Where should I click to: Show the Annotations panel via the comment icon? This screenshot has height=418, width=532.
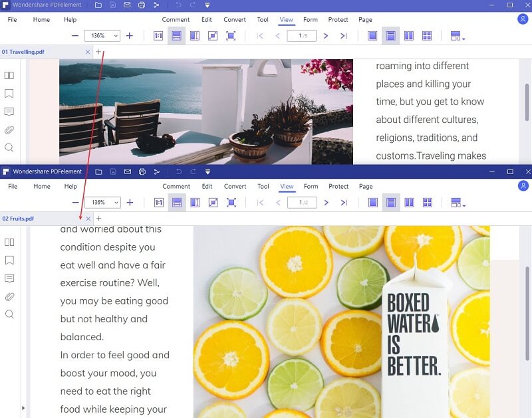(x=9, y=112)
